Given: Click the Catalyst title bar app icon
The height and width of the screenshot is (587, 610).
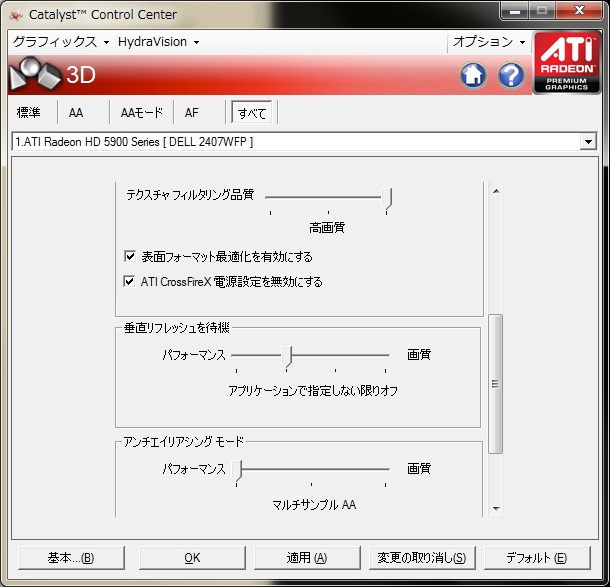Looking at the screenshot, I should [x=16, y=15].
